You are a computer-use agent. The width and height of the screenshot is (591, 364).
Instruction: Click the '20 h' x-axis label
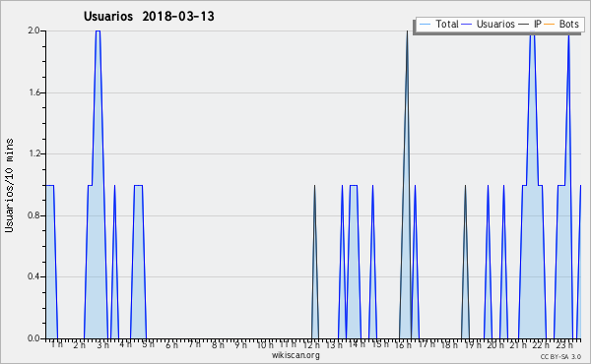point(495,344)
